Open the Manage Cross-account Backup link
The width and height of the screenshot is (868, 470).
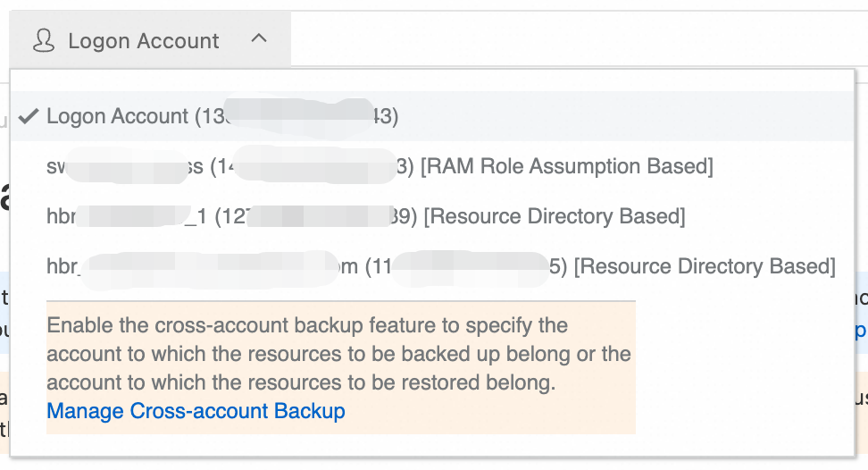[x=196, y=411]
